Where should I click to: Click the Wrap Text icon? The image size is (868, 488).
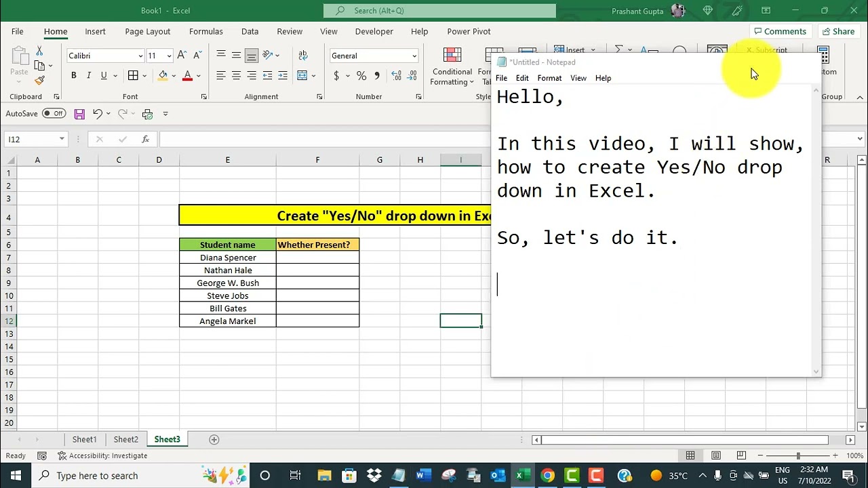[302, 55]
